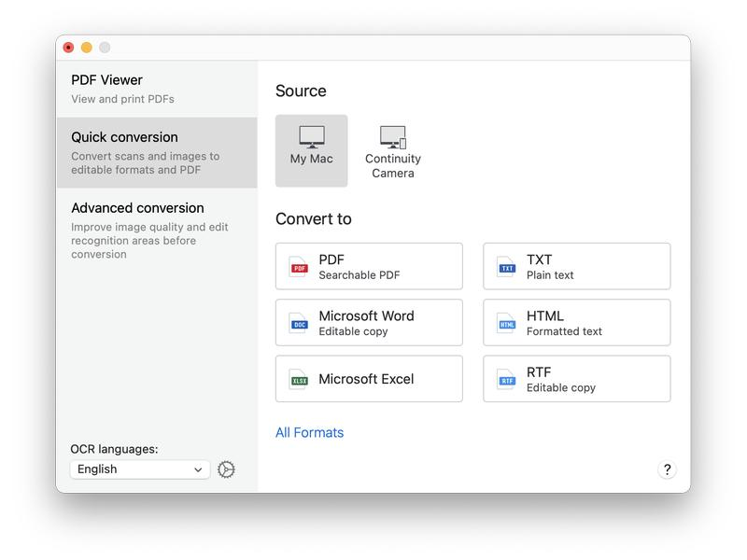Click the TXT file icon

pos(506,267)
